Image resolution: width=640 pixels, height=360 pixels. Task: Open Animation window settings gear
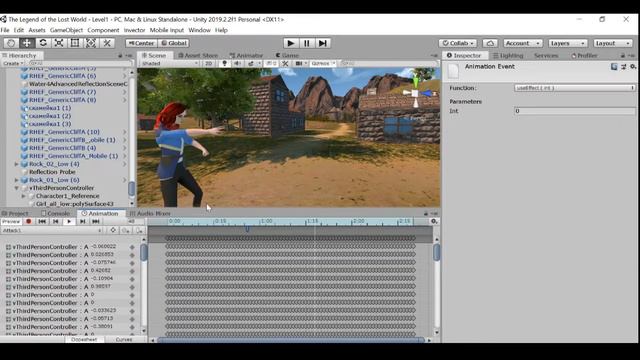tap(434, 221)
